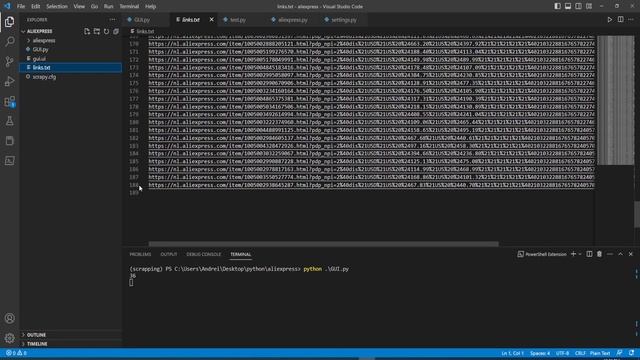Collapse all folders in explorer
The width and height of the screenshot is (640, 360).
[x=116, y=31]
